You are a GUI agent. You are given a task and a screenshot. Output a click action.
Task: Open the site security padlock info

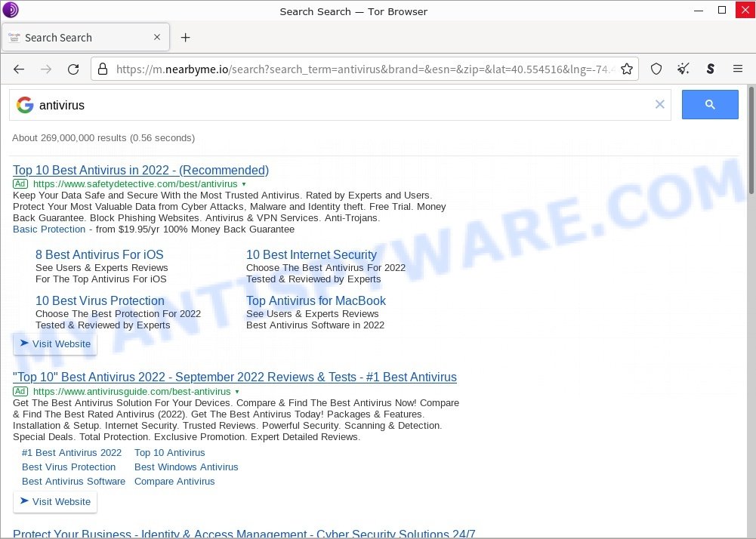coord(103,69)
